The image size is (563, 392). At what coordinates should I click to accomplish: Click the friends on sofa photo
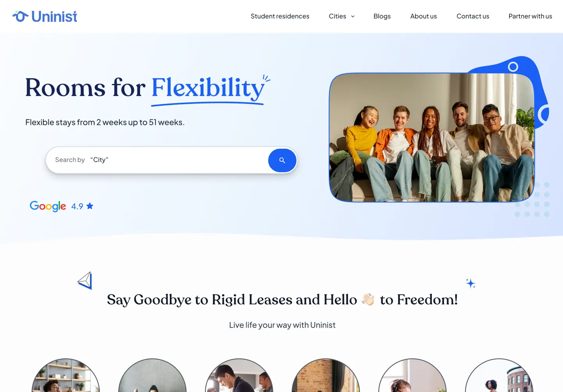pyautogui.click(x=432, y=137)
